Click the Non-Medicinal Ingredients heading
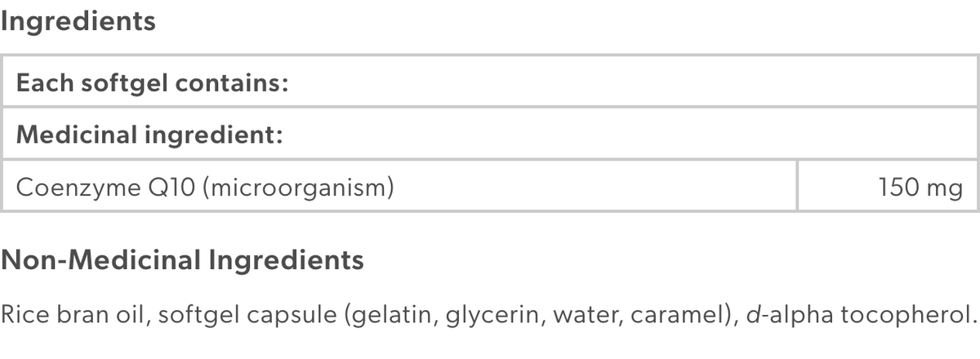Screen dimensions: 980x359 (x=182, y=261)
